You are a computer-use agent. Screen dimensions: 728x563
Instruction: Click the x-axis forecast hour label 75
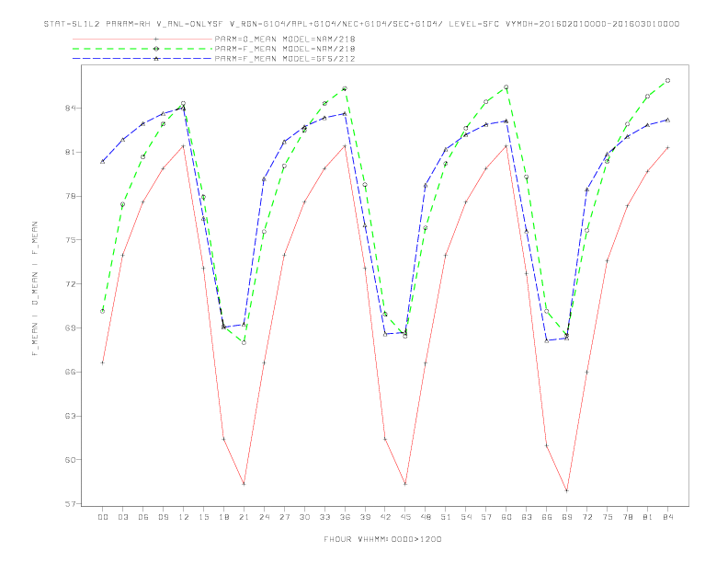[608, 517]
